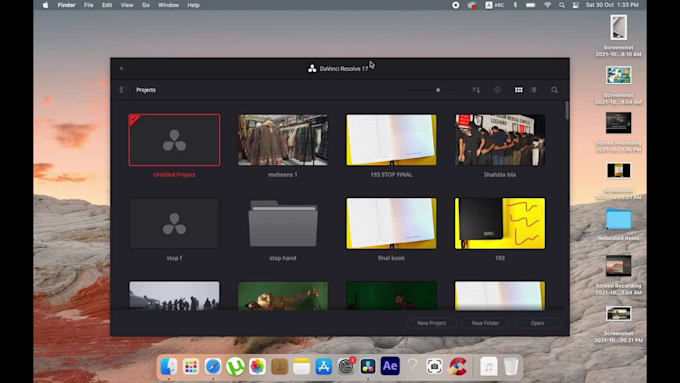Click the Open button

(x=537, y=323)
